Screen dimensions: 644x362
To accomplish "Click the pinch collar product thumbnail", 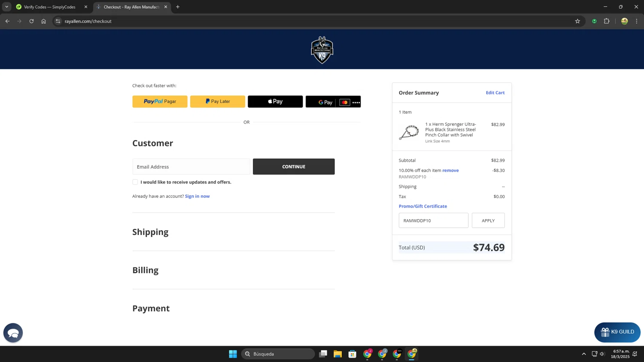I will 409,132.
